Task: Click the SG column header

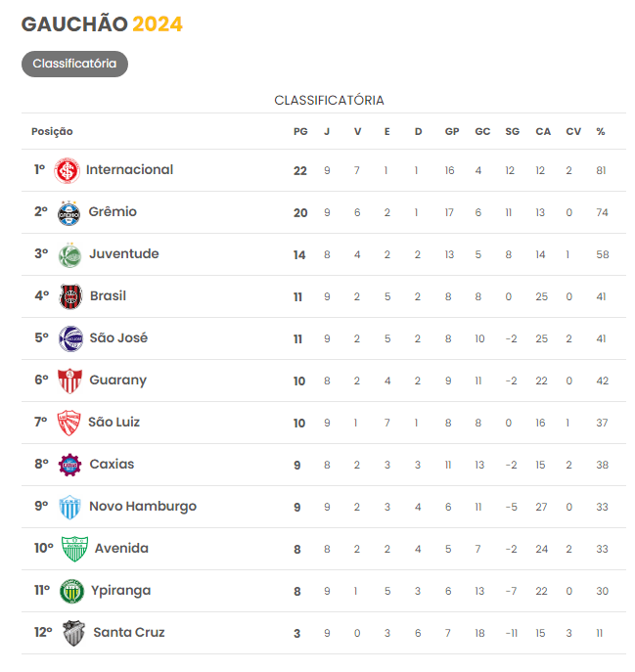Action: (x=512, y=132)
